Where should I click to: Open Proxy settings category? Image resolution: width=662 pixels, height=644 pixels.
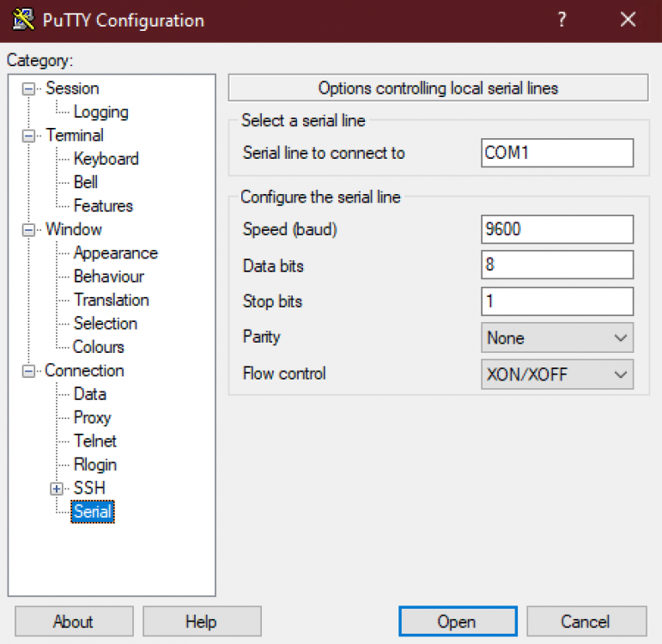click(92, 418)
